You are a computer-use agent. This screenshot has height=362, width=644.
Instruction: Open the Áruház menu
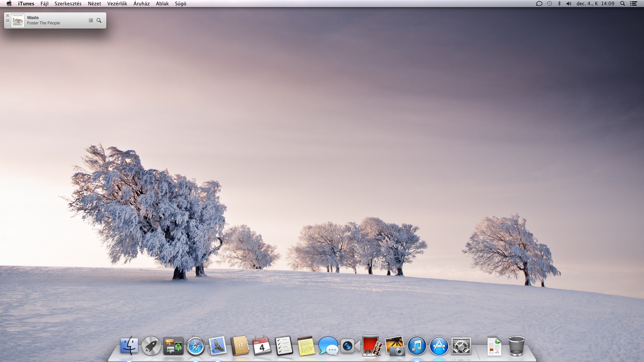tap(141, 4)
